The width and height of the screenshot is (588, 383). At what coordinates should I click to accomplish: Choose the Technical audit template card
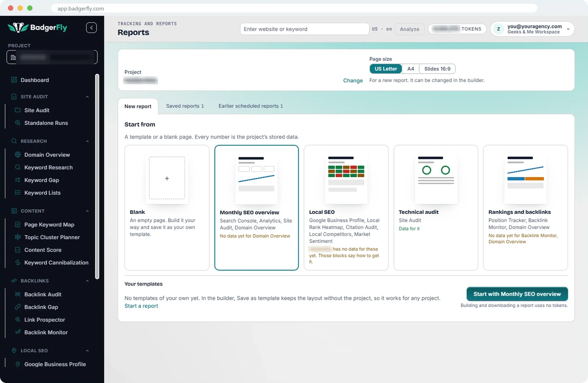(436, 208)
